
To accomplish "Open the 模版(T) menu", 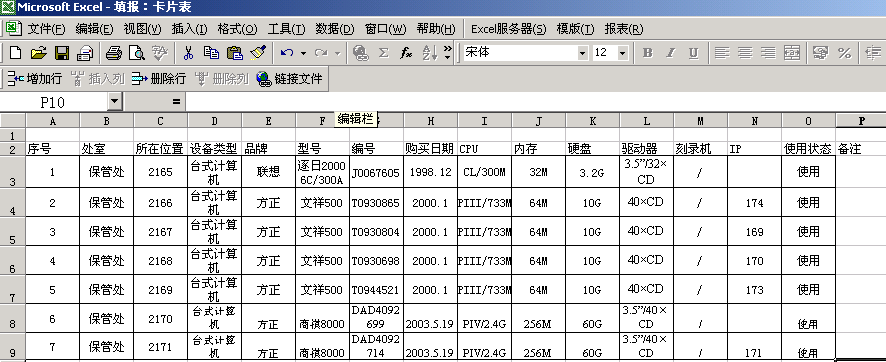I will (x=575, y=29).
